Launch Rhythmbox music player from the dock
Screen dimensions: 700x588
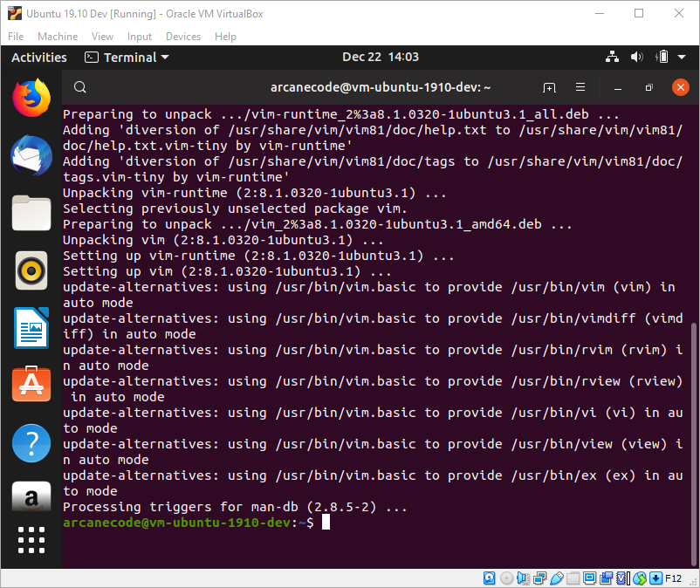(31, 270)
